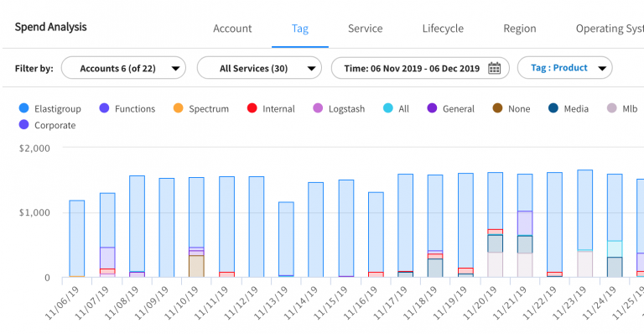Hide the Internal series via legend
Viewport: 644px width, 334px height.
tap(271, 108)
